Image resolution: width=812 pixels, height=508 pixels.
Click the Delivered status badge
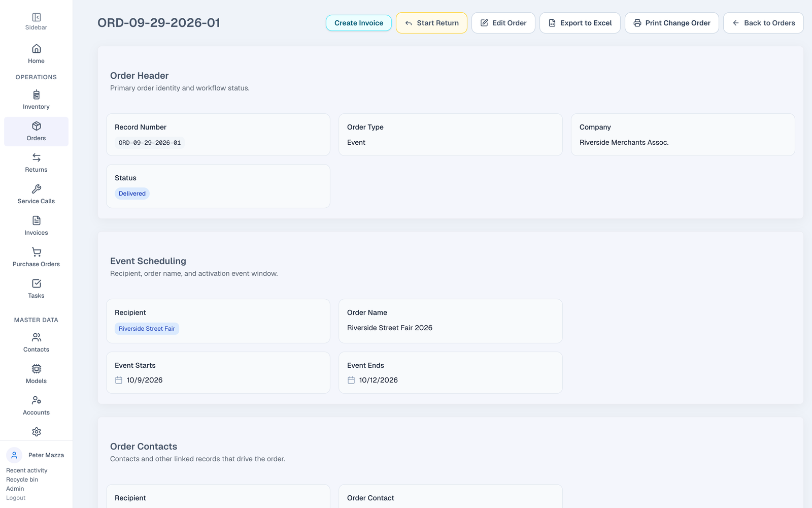(132, 194)
